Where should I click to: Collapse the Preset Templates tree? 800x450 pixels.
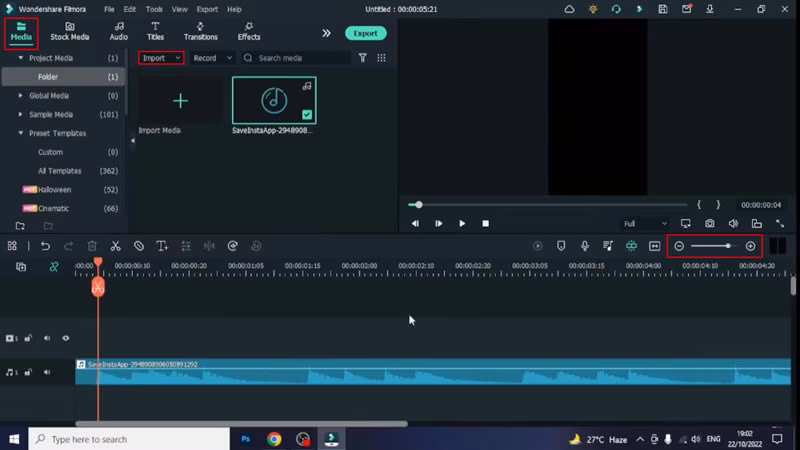pos(20,133)
